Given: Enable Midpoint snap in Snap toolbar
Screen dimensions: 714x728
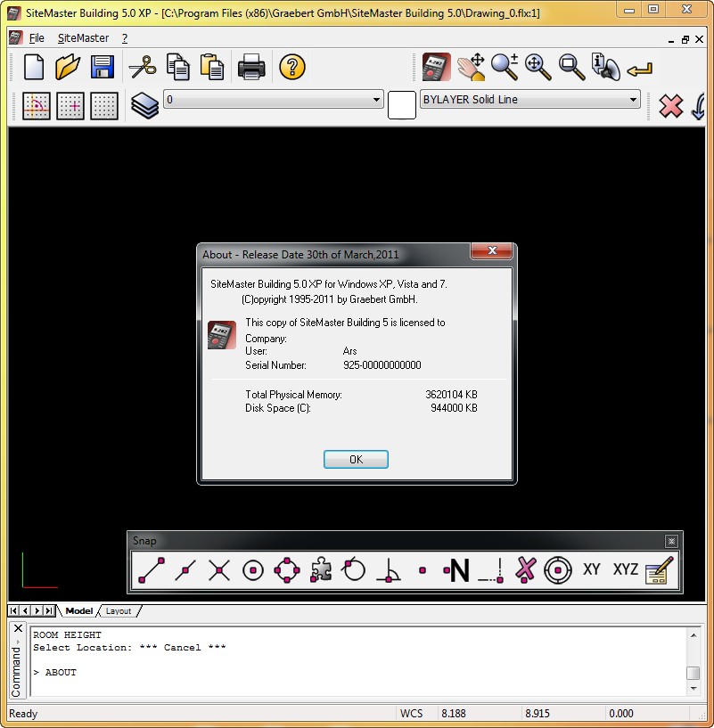Looking at the screenshot, I should click(185, 569).
